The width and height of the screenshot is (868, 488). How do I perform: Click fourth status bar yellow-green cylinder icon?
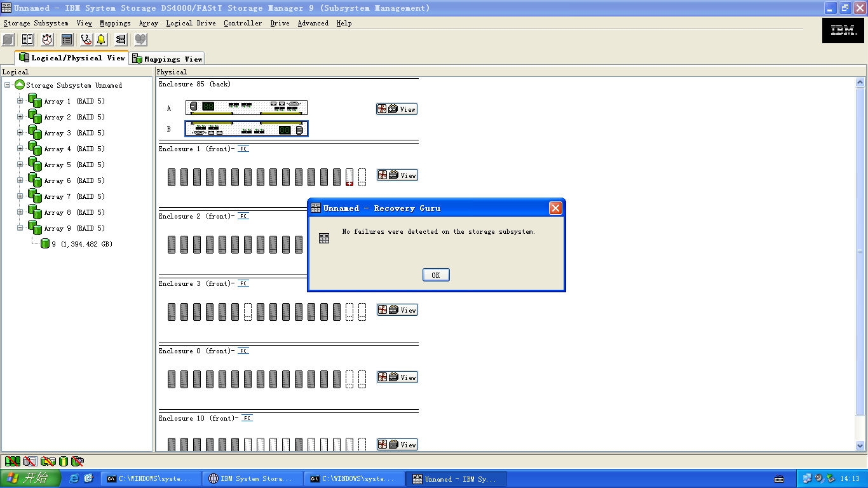[x=63, y=461]
